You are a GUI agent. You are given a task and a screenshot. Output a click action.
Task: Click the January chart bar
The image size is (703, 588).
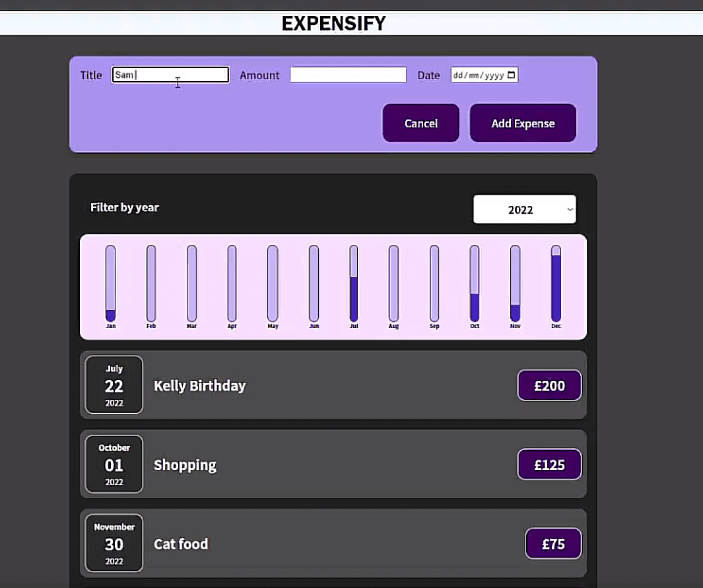tap(110, 284)
